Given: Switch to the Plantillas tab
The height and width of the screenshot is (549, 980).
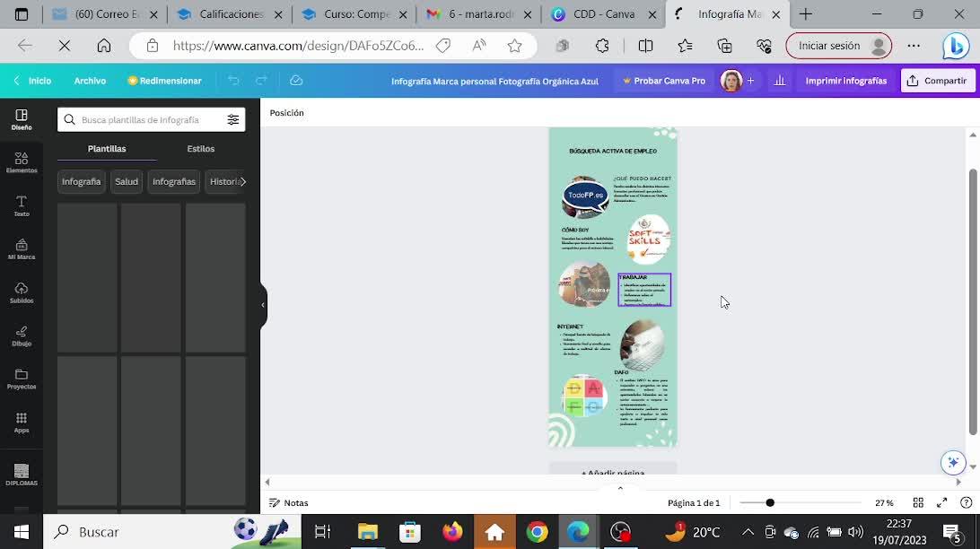Looking at the screenshot, I should 107,149.
